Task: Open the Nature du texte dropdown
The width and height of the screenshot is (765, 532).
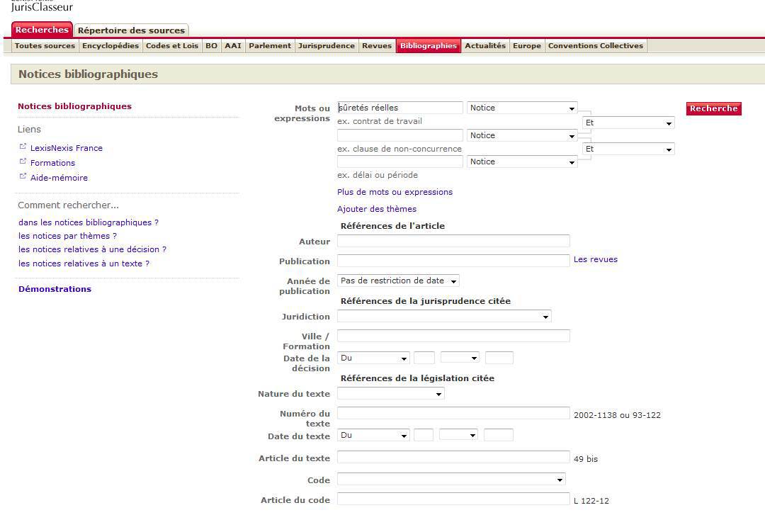Action: [x=390, y=394]
